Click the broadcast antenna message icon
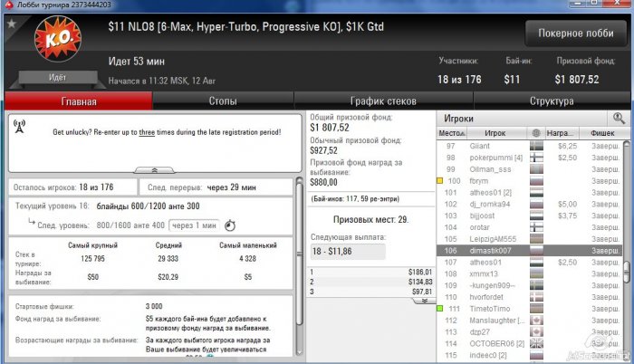Image resolution: width=634 pixels, height=364 pixels. (x=19, y=126)
